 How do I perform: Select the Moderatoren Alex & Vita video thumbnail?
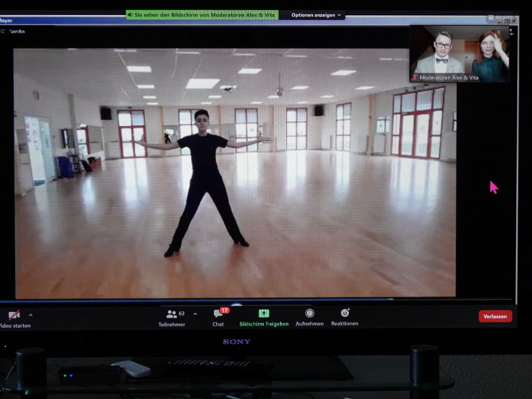coord(460,54)
